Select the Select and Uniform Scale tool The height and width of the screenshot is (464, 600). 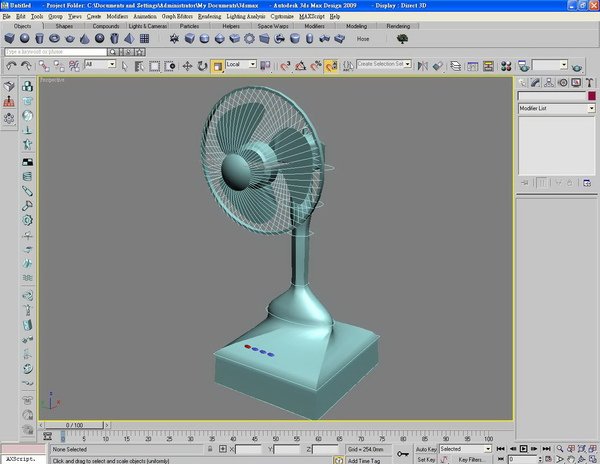[x=217, y=66]
